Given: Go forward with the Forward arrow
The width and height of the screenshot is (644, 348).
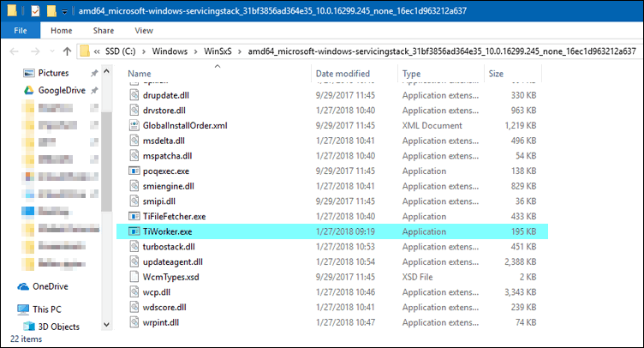Looking at the screenshot, I should point(35,51).
